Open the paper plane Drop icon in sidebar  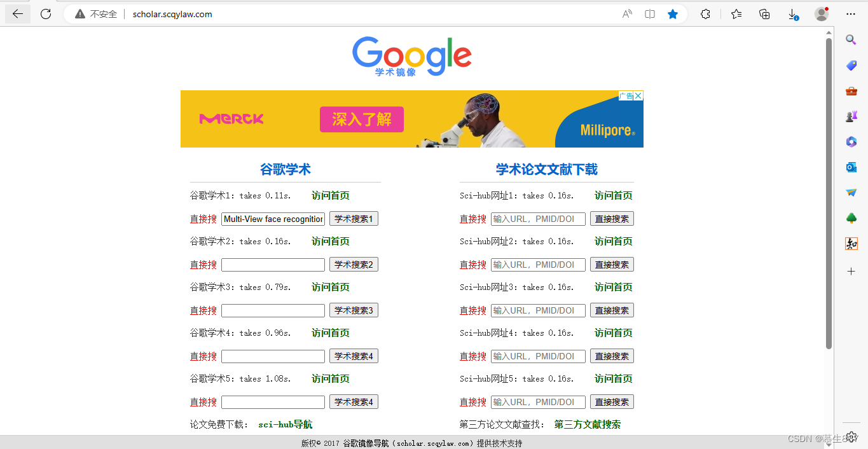point(851,193)
